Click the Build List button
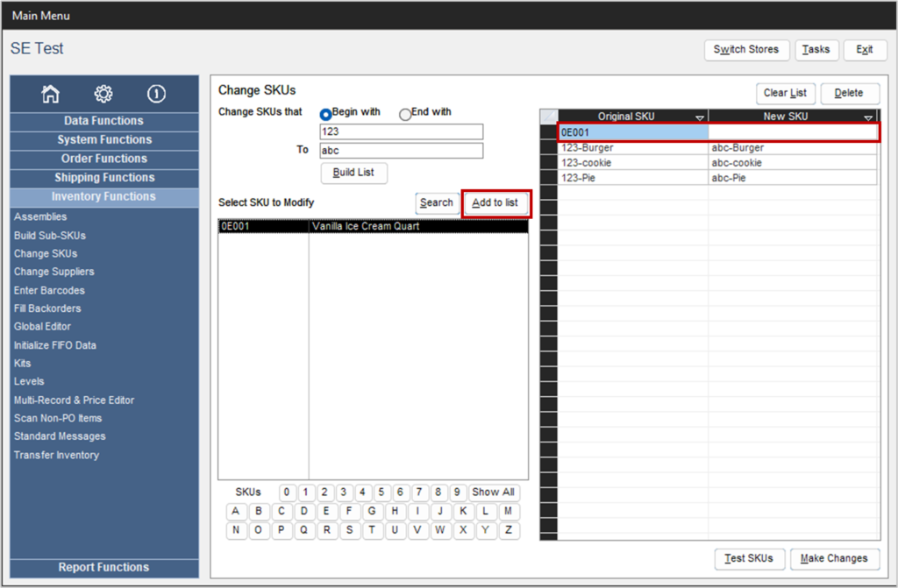The image size is (898, 588). tap(353, 173)
